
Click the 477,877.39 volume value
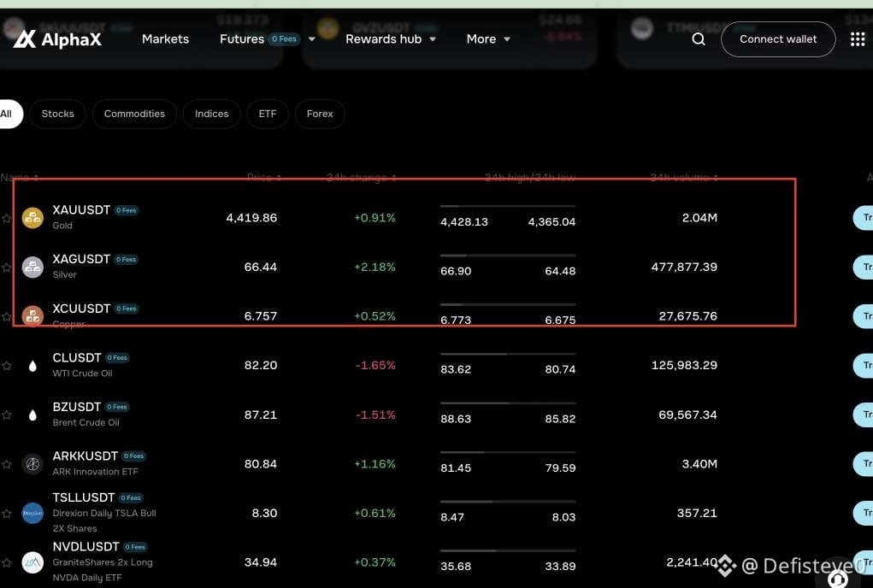coord(684,267)
